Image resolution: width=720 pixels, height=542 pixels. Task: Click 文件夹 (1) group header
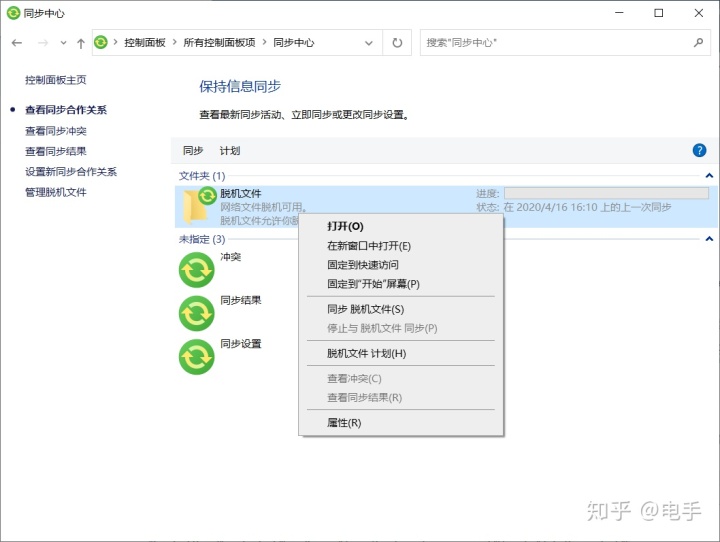coord(202,176)
